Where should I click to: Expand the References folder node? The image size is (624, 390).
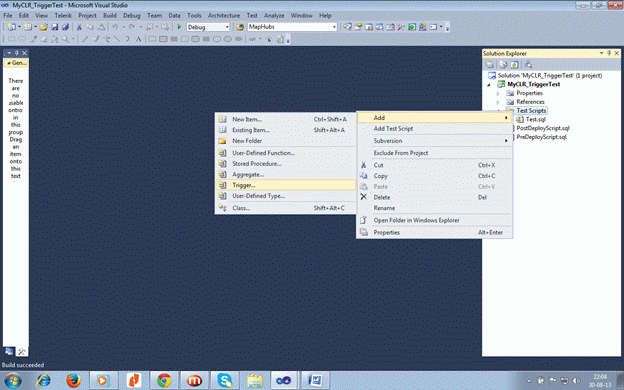click(498, 102)
